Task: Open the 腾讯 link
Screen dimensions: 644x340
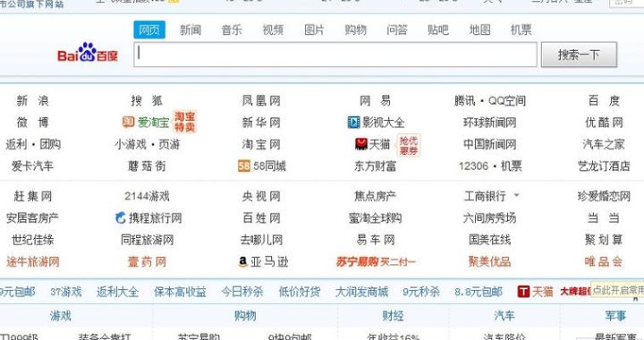Action: (x=464, y=100)
